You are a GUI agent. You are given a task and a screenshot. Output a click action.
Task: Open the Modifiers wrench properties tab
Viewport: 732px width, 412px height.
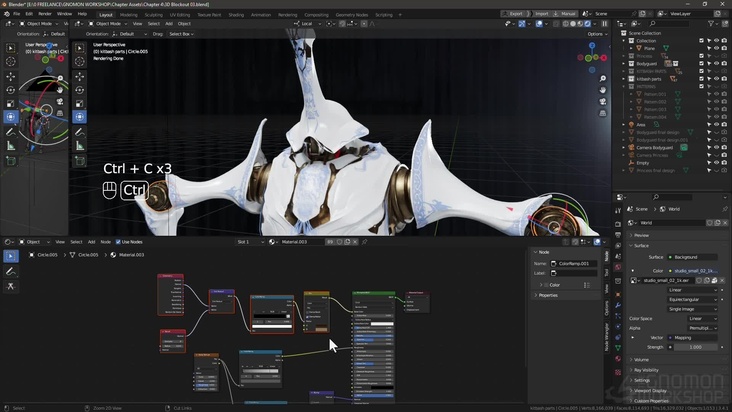(618, 305)
